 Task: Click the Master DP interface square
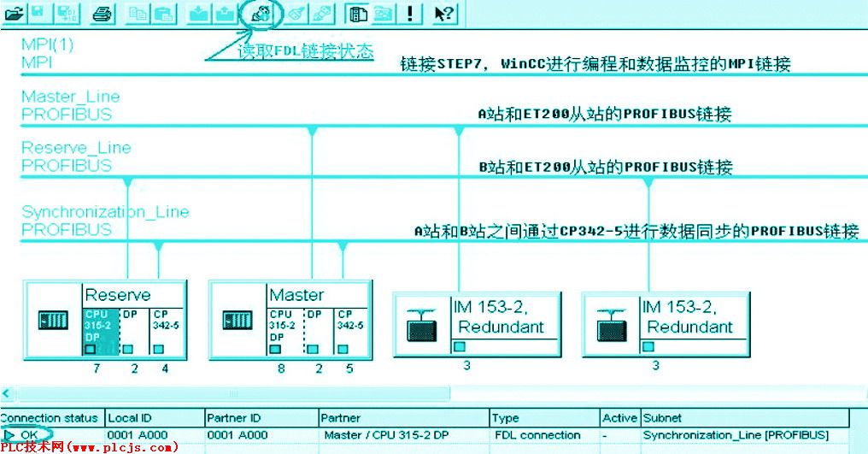coord(312,349)
